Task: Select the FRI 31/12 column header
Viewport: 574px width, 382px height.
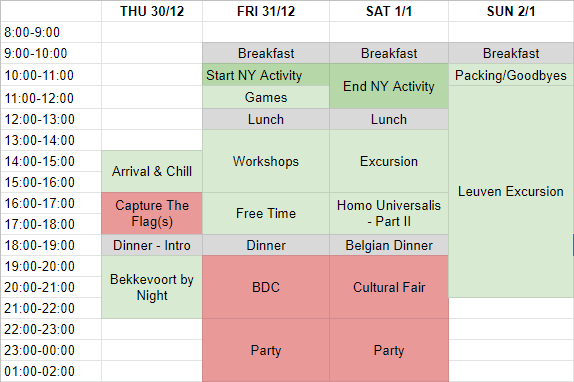Action: [x=266, y=11]
